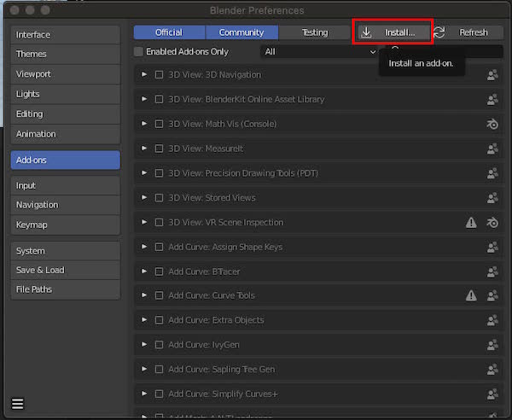Enable BlenderKit Online Asset Library checkbox
The height and width of the screenshot is (420, 512).
point(159,99)
